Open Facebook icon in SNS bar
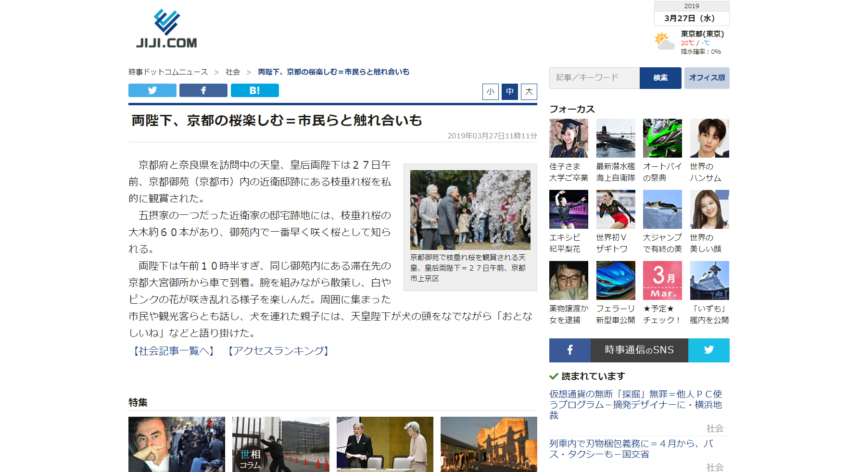This screenshot has width=860, height=472. coord(570,350)
